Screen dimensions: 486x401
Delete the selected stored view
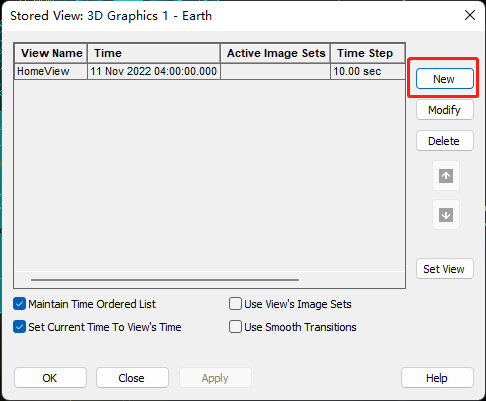(x=445, y=141)
